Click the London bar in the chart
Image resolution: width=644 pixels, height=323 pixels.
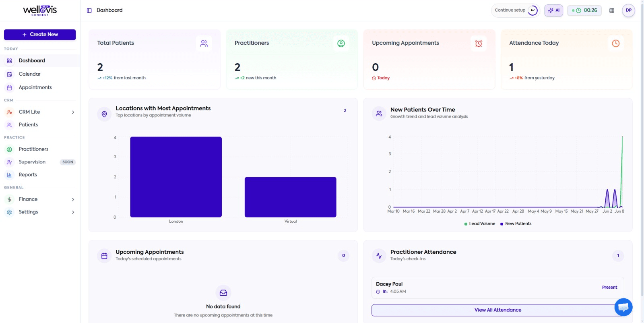click(176, 177)
